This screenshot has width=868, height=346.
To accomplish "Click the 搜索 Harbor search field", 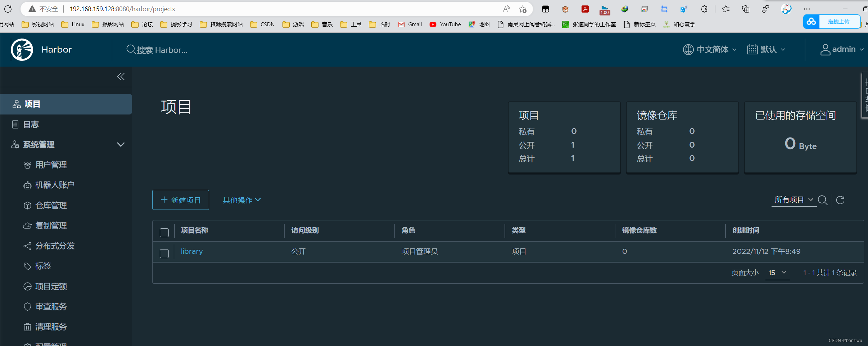I will click(x=162, y=50).
